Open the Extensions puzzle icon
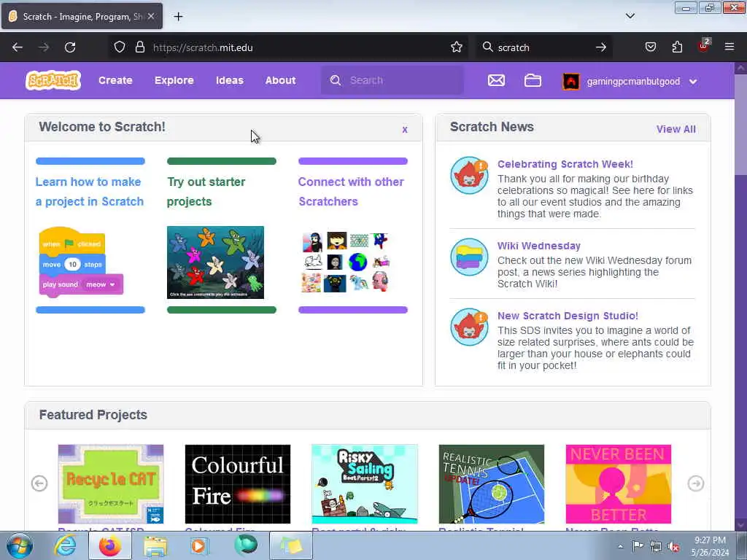 [x=677, y=47]
